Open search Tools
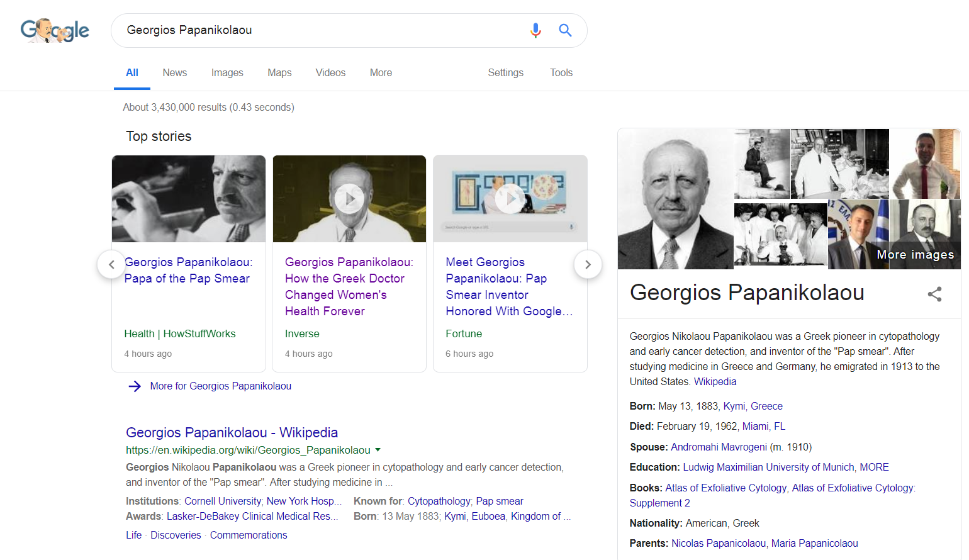This screenshot has height=560, width=969. (561, 73)
